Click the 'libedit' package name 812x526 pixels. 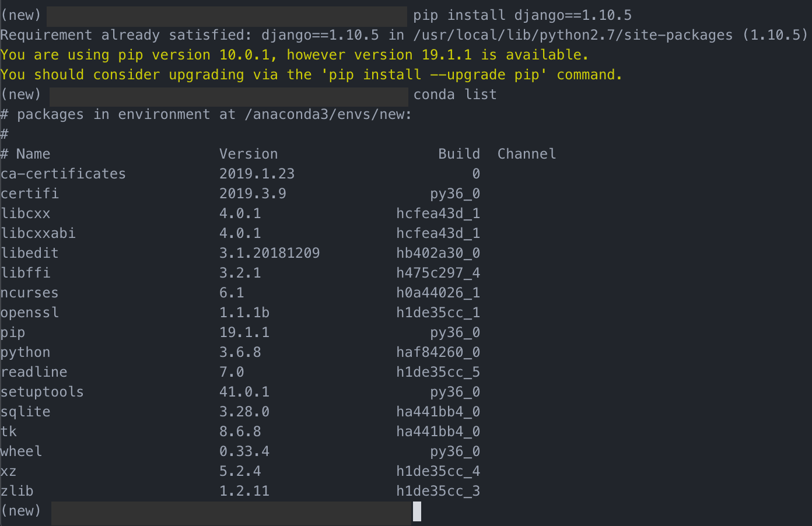tap(30, 253)
